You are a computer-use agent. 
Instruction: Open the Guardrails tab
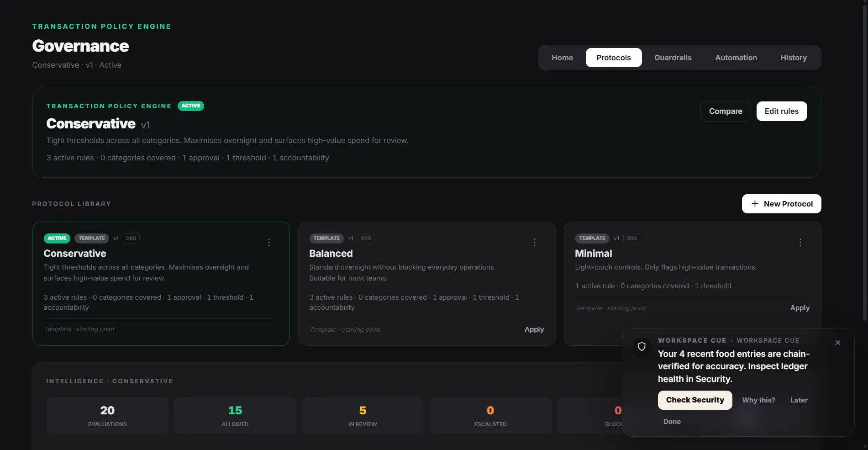673,58
